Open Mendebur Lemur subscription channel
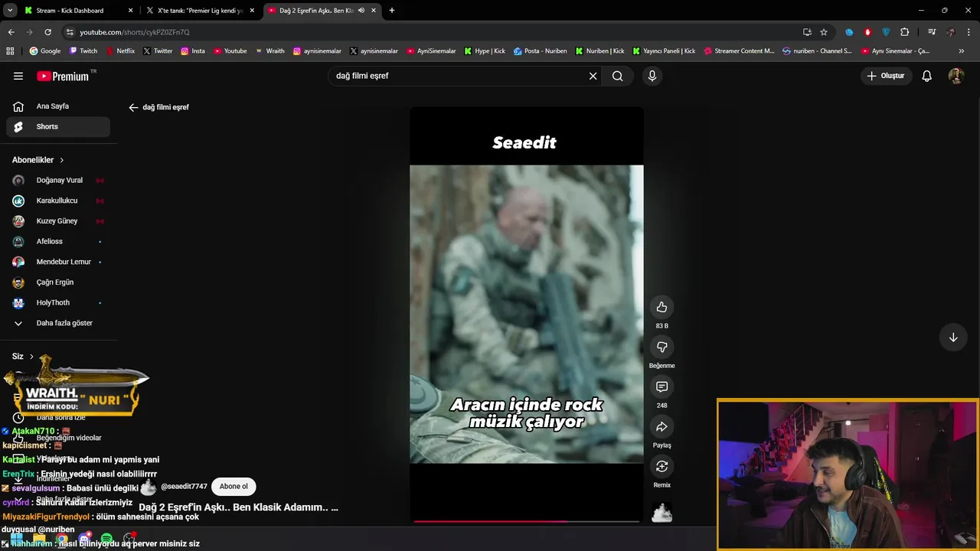 (58, 262)
